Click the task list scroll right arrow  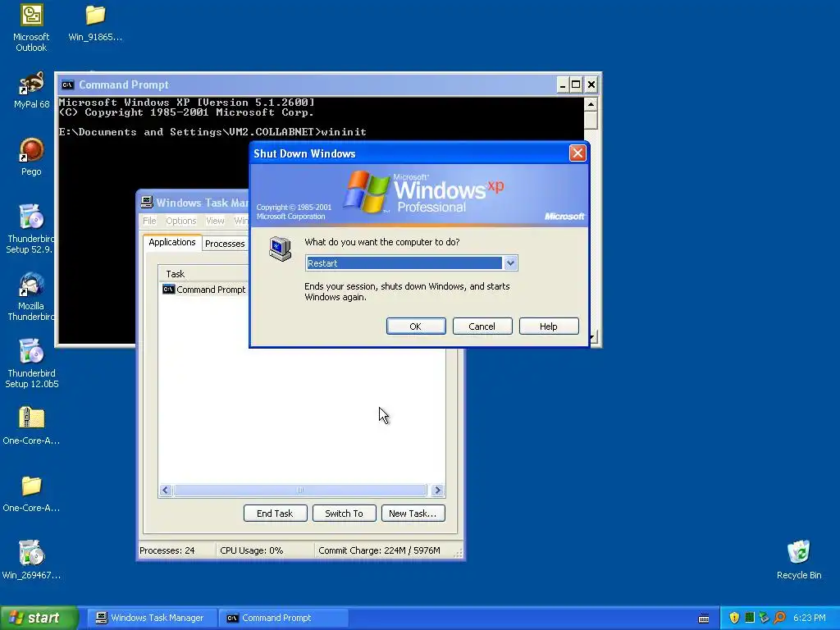click(438, 491)
